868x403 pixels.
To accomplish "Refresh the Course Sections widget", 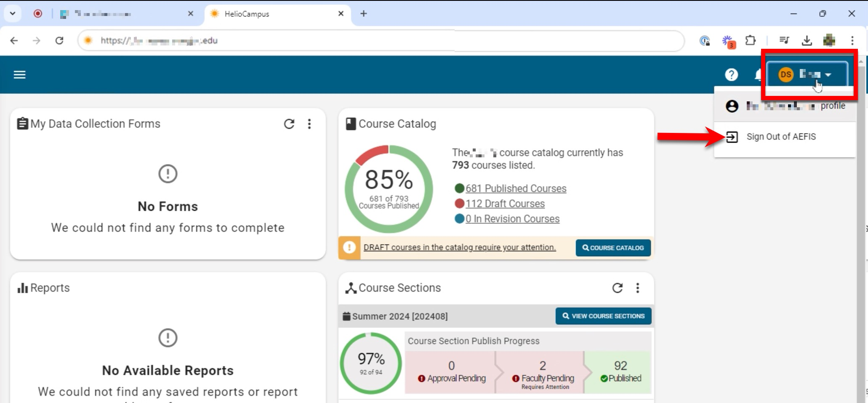I will [x=617, y=288].
